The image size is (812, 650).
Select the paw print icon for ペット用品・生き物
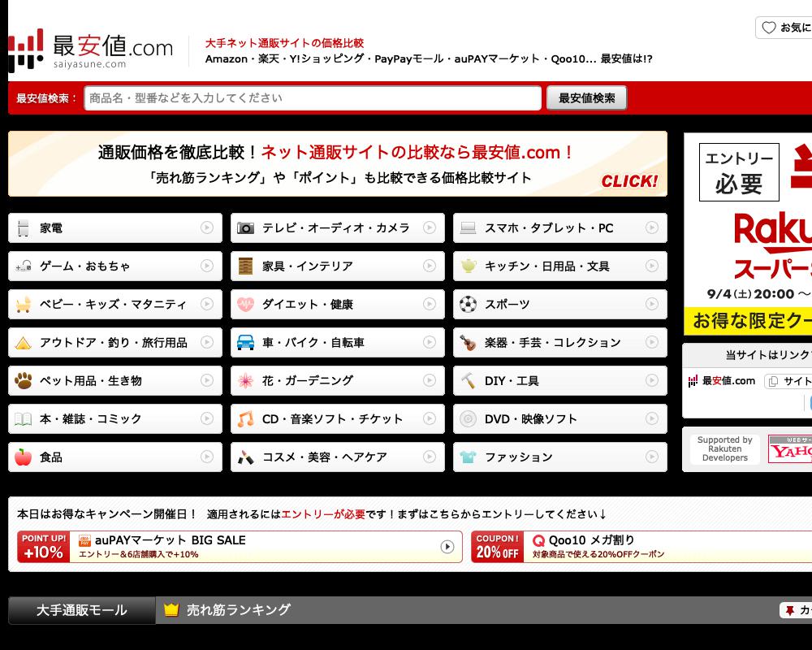22,380
